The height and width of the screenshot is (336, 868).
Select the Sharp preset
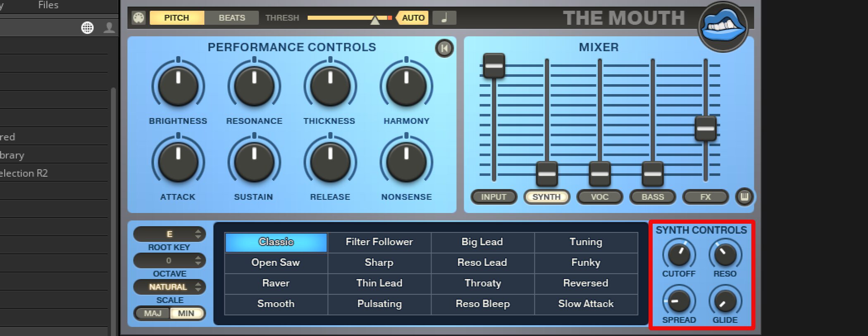379,263
